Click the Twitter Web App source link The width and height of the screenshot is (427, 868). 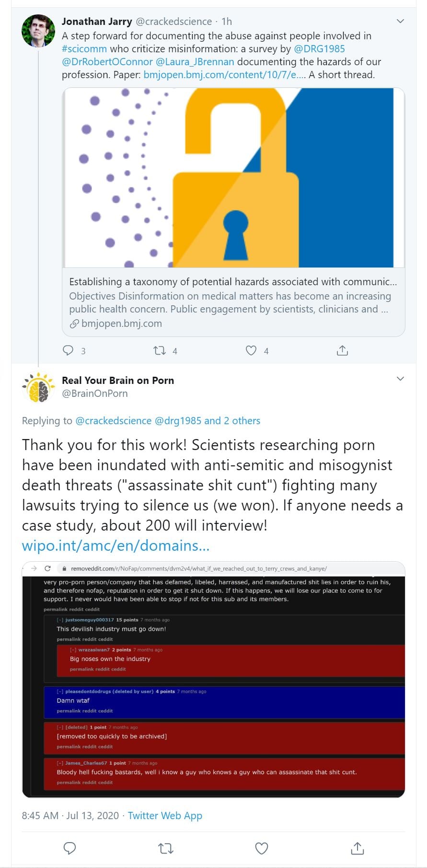pos(165,815)
